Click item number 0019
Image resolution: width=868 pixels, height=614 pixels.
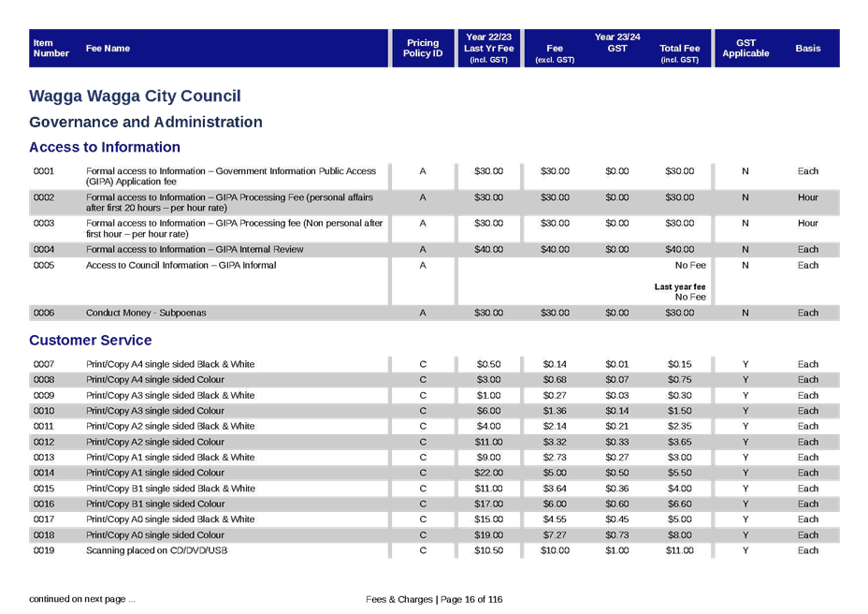[x=44, y=550]
